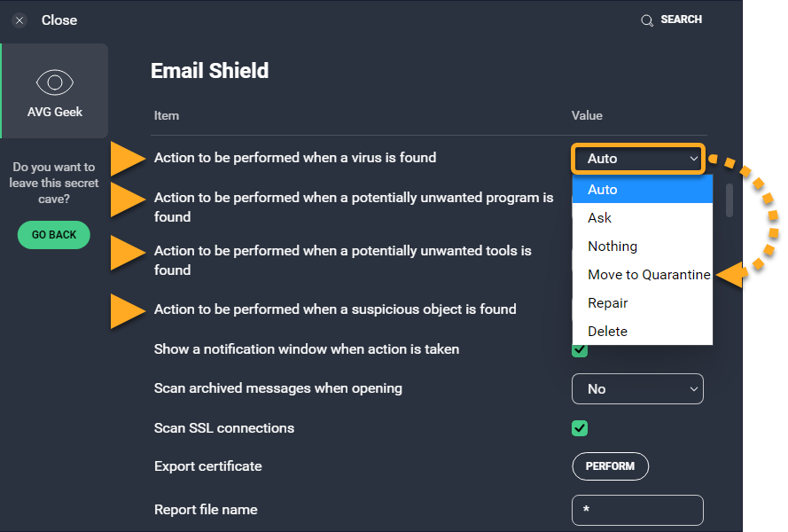The image size is (788, 532).
Task: Click the orange arrow beside unwanted tools action
Action: point(128,253)
